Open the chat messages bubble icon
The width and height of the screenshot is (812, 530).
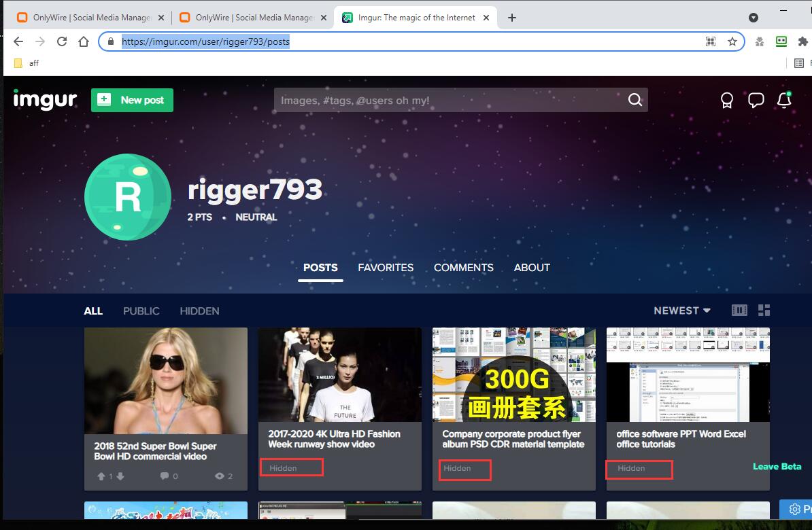point(756,101)
